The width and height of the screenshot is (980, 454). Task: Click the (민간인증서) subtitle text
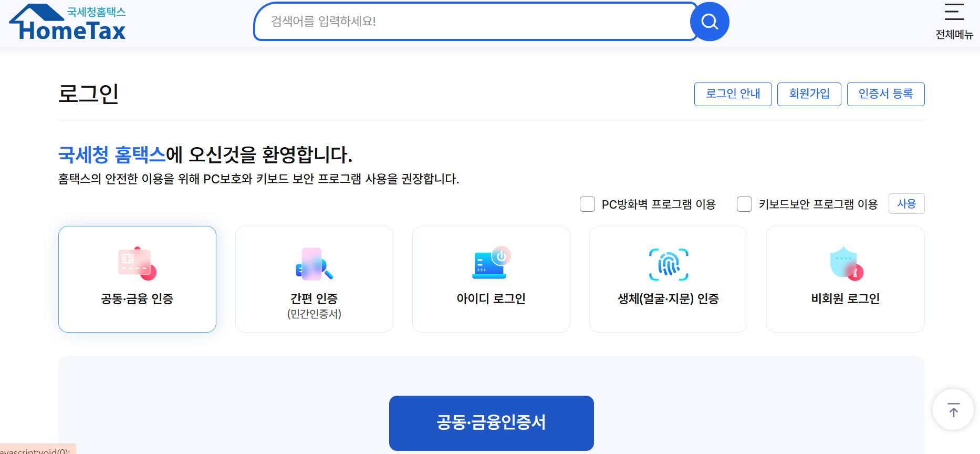coord(314,314)
